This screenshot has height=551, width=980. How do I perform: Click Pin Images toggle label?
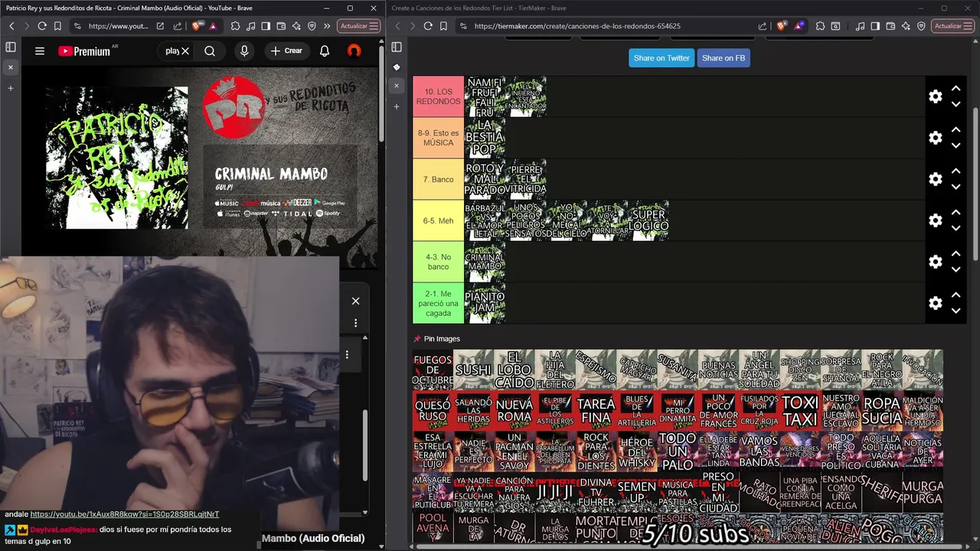point(442,339)
